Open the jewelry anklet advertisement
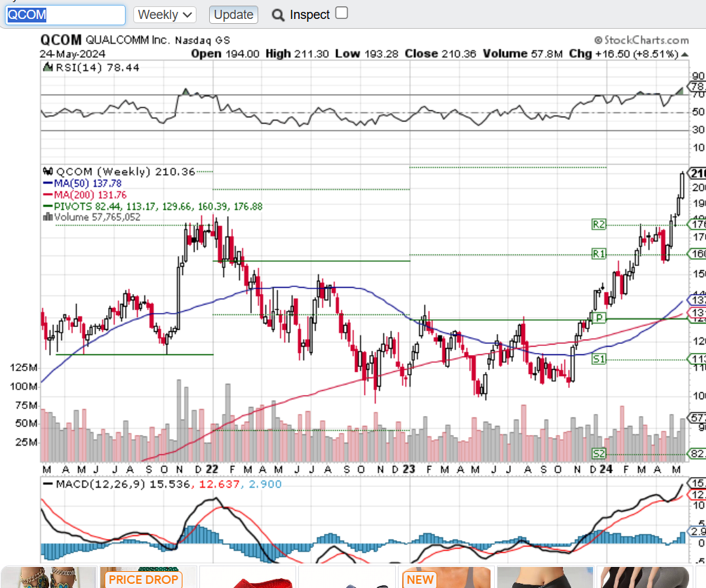 49,577
